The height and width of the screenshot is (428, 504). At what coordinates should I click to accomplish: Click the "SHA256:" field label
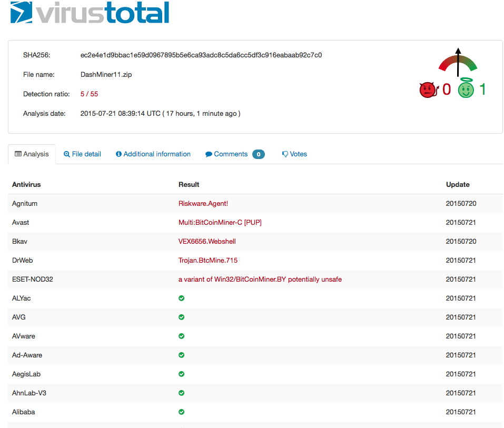[37, 55]
